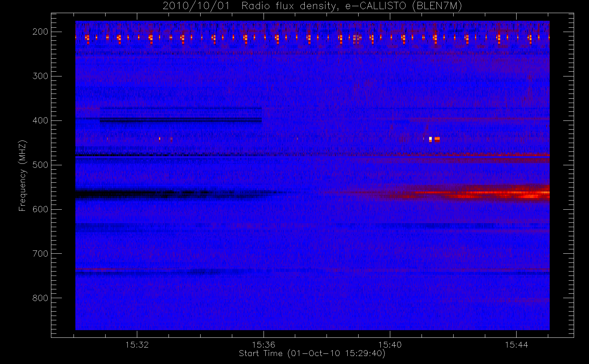Click the 700 frequency tick label
The image size is (589, 364).
[x=40, y=254]
